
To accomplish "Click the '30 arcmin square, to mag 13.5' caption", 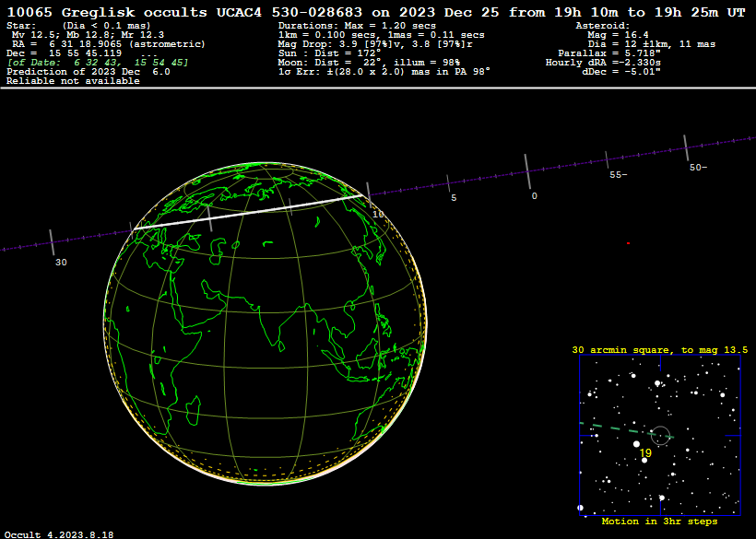I will click(x=659, y=350).
